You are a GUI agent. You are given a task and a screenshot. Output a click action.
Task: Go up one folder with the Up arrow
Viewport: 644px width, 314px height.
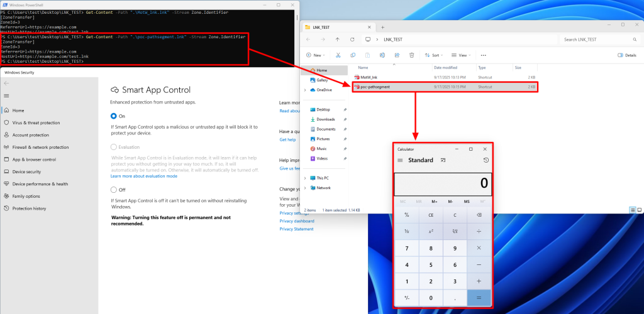(338, 40)
